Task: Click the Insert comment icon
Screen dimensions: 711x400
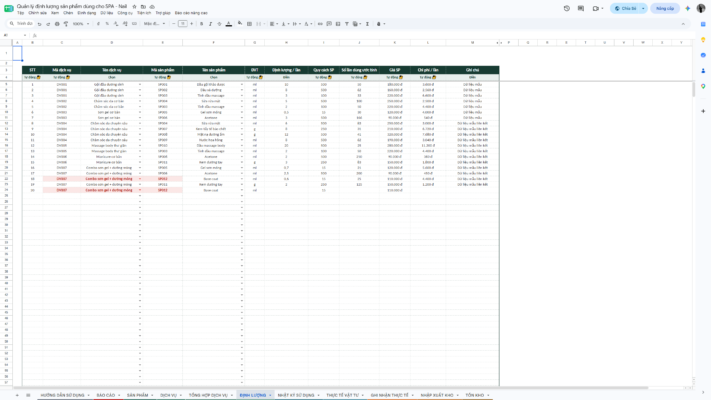Action: click(x=329, y=24)
